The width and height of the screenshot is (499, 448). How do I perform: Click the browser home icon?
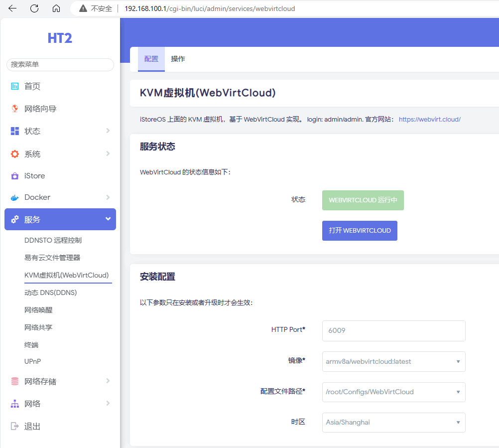click(x=56, y=8)
